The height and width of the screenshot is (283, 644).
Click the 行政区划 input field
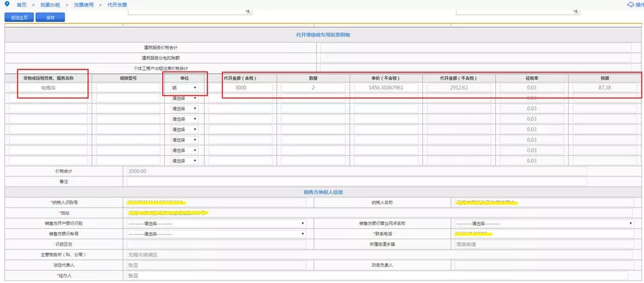pos(216,244)
